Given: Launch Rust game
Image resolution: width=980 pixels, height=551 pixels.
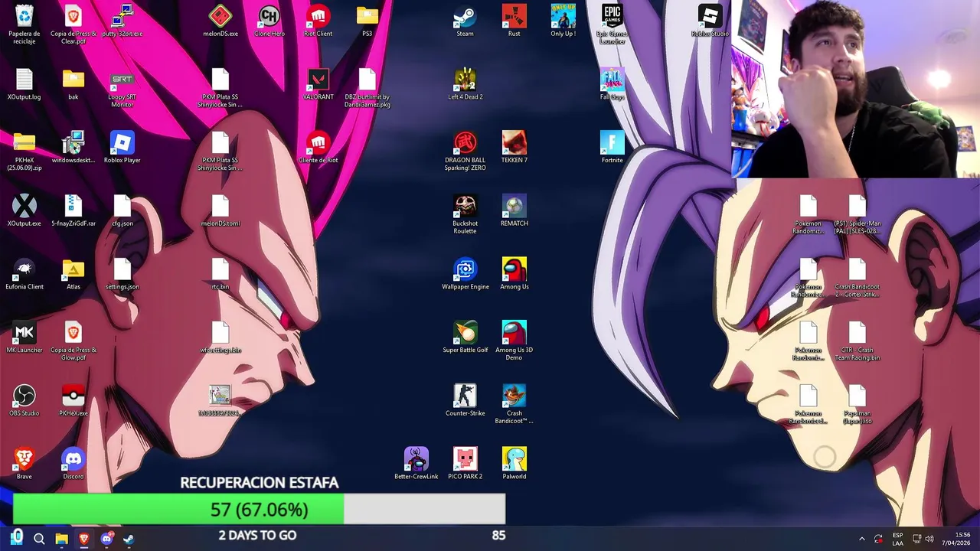Looking at the screenshot, I should click(514, 21).
